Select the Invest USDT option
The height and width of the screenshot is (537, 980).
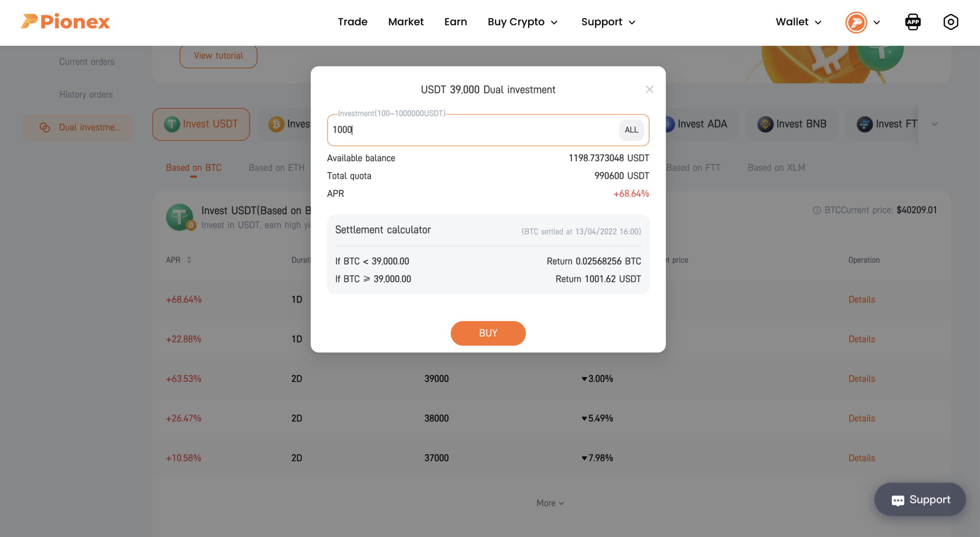point(200,124)
